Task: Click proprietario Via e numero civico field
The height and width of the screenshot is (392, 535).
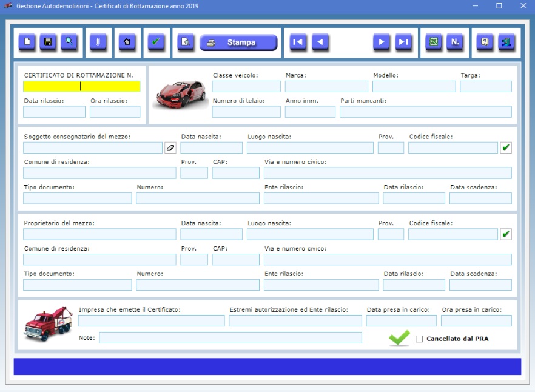Action: pos(388,260)
